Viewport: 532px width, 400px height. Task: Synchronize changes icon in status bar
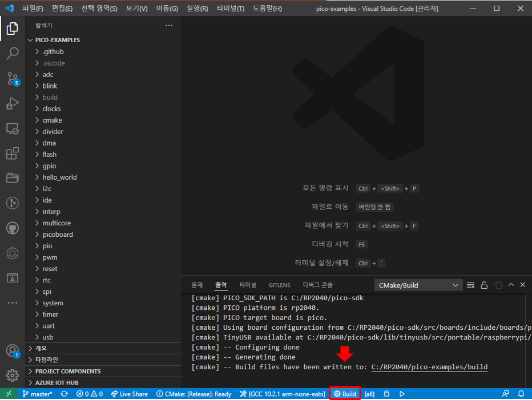point(64,394)
